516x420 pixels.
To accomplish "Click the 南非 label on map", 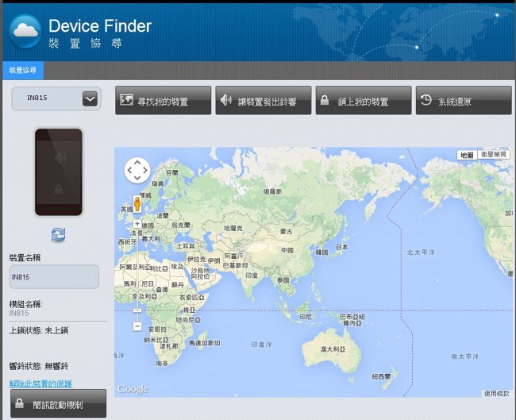I will 162,364.
